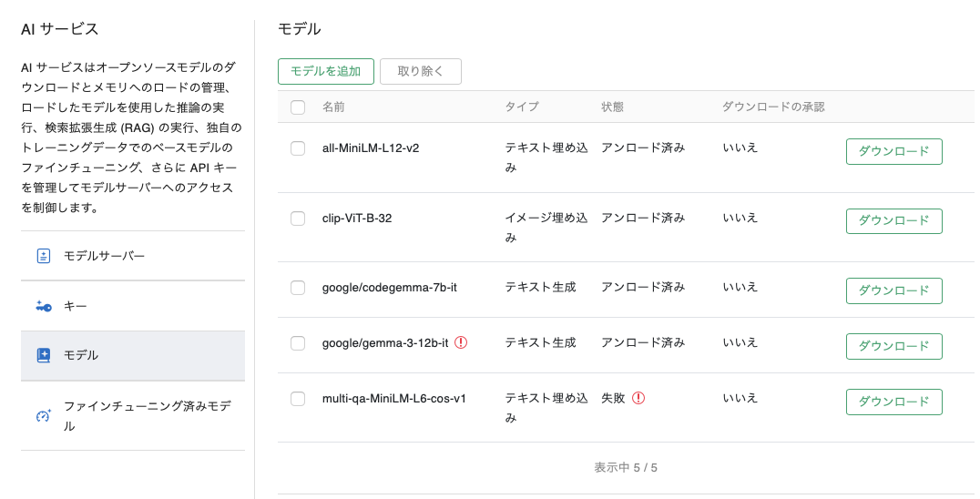Viewport: 980px width, 499px height.
Task: Click the ダウンロードの承認 column header
Action: [x=774, y=107]
